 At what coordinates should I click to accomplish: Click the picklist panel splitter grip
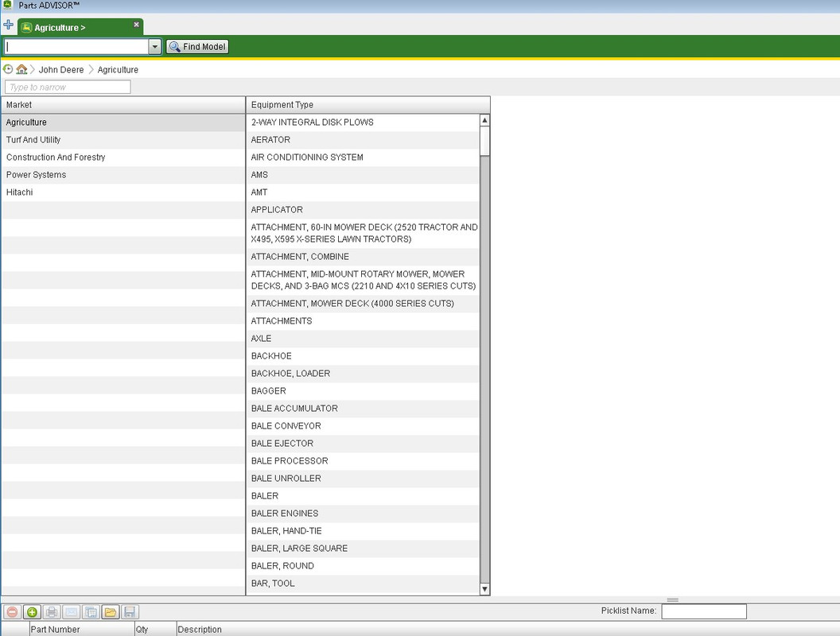(x=673, y=599)
